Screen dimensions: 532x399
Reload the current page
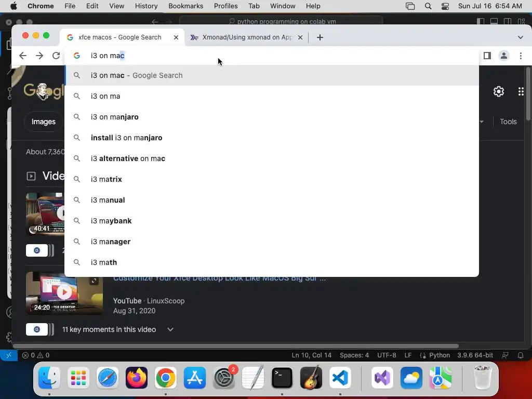[56, 56]
